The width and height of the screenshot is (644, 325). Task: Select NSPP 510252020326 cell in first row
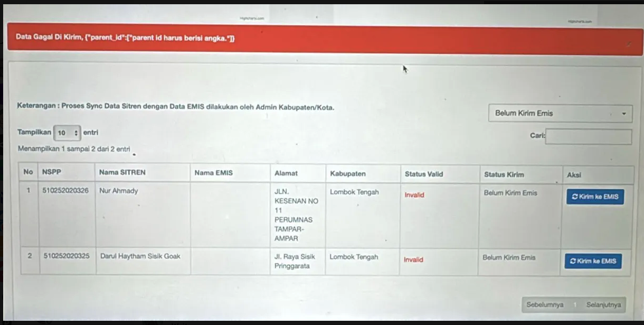[x=66, y=191]
